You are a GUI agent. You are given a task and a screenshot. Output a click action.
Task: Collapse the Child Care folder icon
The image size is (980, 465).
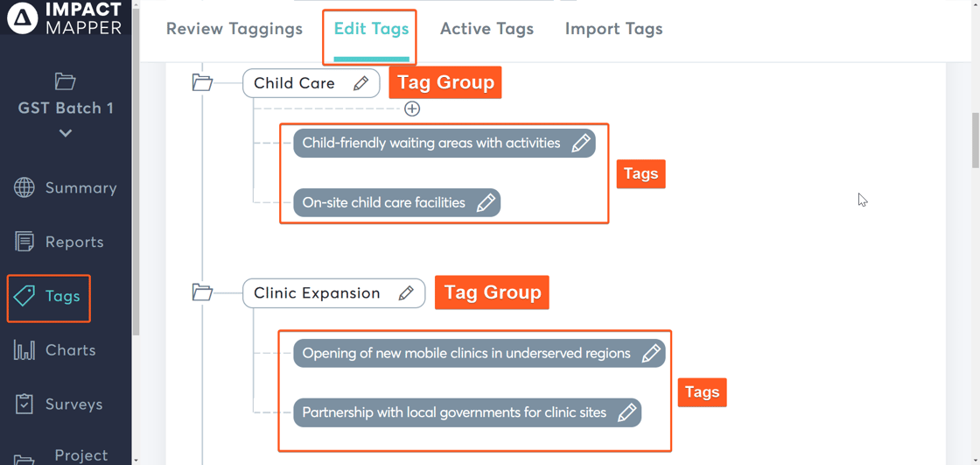click(202, 82)
